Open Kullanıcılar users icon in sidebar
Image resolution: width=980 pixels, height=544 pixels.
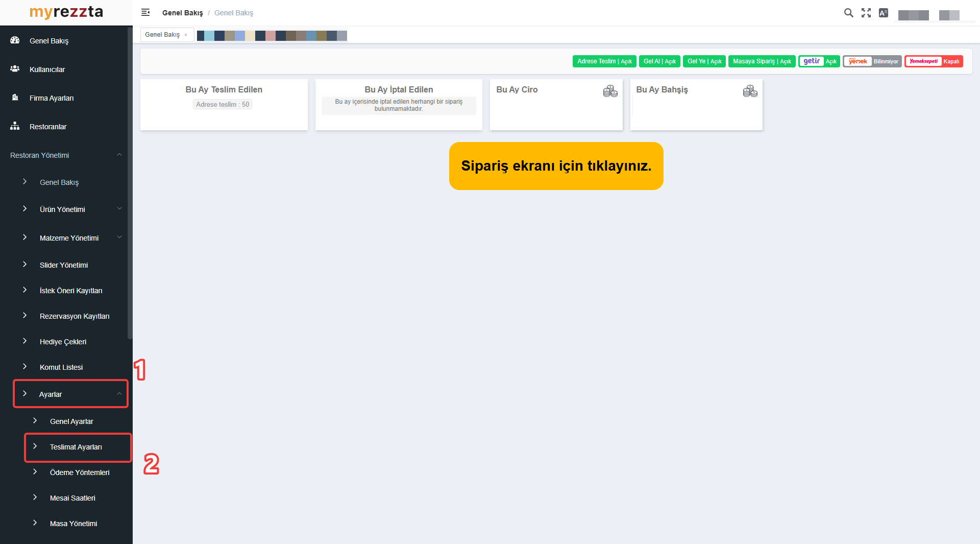point(15,69)
